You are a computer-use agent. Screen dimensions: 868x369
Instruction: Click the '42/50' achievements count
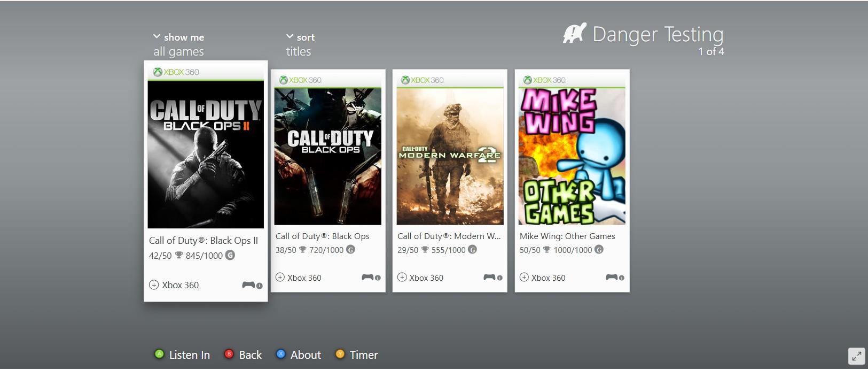[160, 256]
